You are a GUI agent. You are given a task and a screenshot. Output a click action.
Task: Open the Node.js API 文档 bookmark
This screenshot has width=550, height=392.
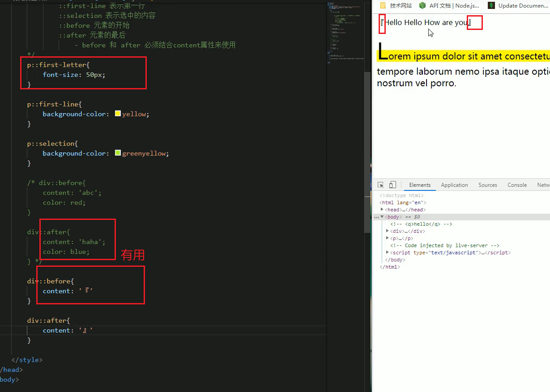(x=449, y=6)
